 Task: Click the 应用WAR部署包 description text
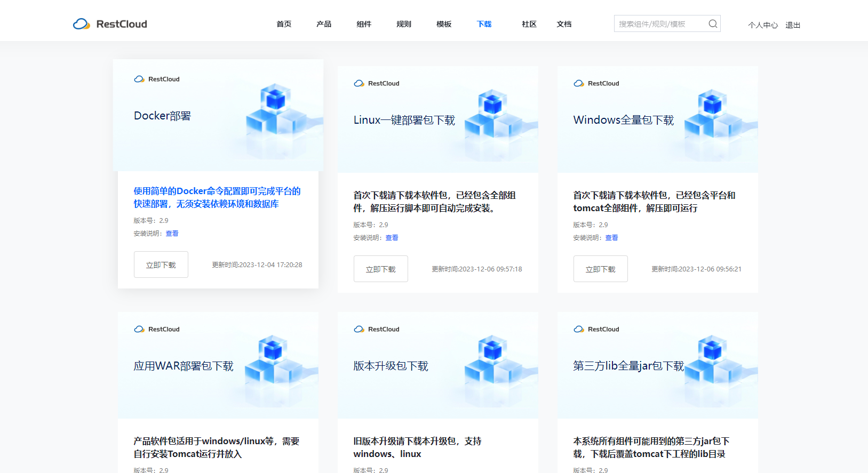[217, 447]
